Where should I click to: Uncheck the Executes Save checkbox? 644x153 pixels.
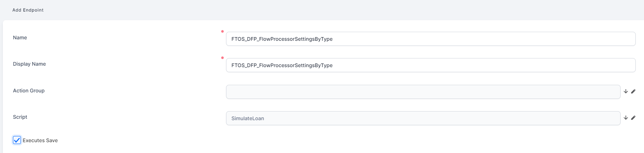tap(17, 140)
